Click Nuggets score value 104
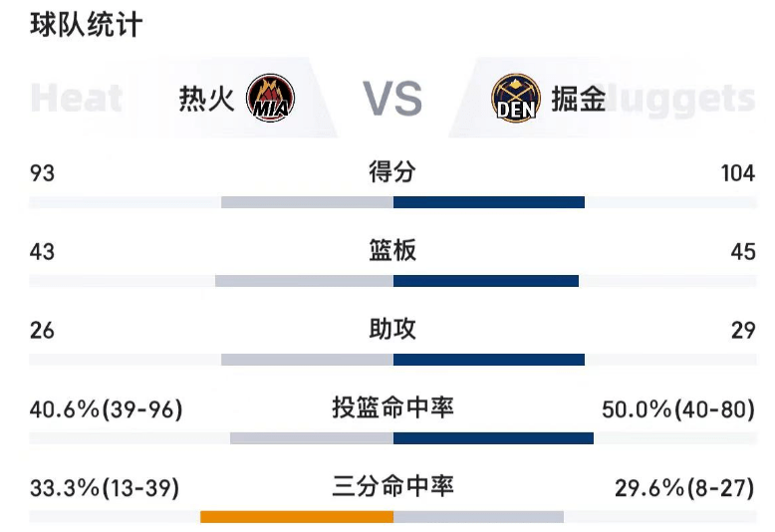 pos(738,173)
